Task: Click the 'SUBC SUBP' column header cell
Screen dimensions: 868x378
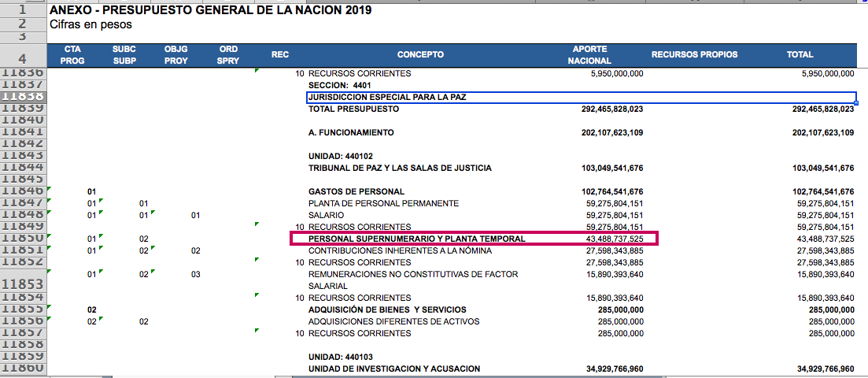Action: coord(124,55)
